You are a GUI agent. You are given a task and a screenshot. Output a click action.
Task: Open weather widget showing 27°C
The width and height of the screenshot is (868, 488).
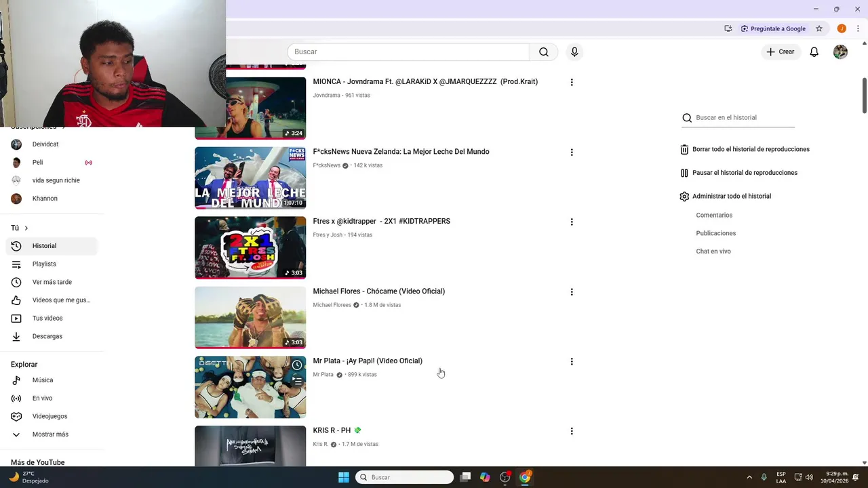[28, 477]
